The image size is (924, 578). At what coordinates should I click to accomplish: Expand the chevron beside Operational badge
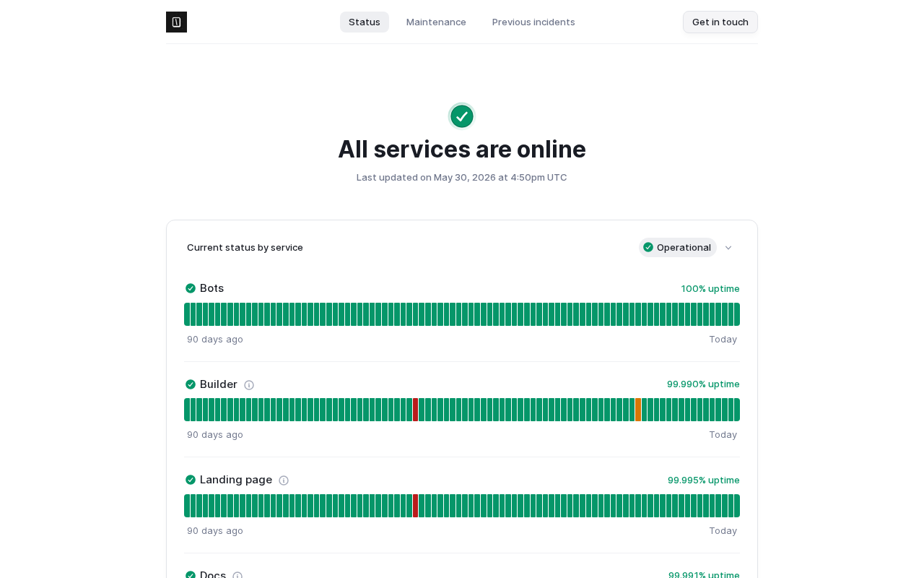[x=728, y=248]
